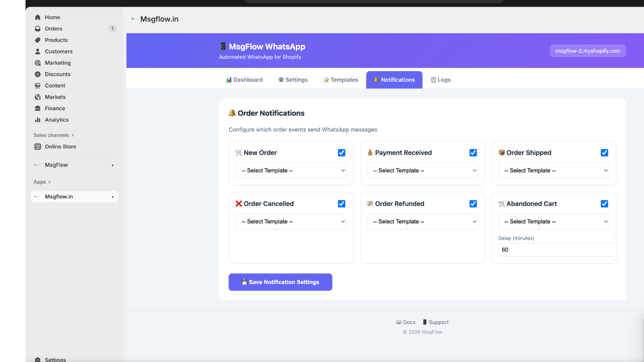
Task: Click the Marketing target icon
Action: [x=37, y=63]
